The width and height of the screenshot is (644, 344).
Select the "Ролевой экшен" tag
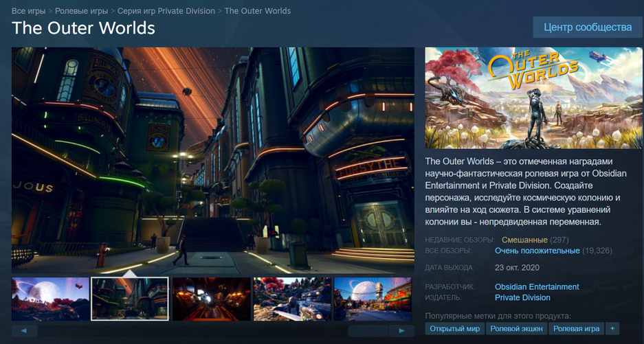click(x=517, y=328)
